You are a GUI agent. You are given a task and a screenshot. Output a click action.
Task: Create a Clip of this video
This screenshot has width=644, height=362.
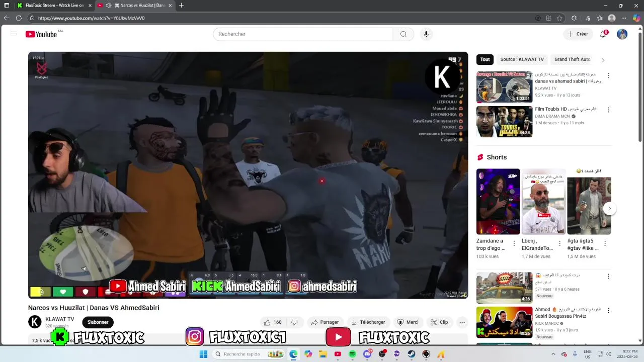(439, 322)
